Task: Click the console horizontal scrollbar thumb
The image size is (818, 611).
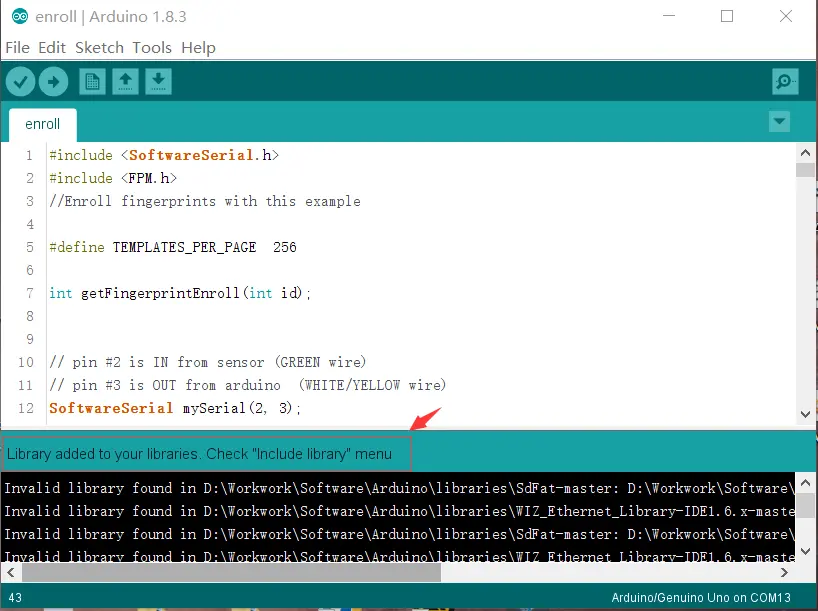Action: click(230, 572)
